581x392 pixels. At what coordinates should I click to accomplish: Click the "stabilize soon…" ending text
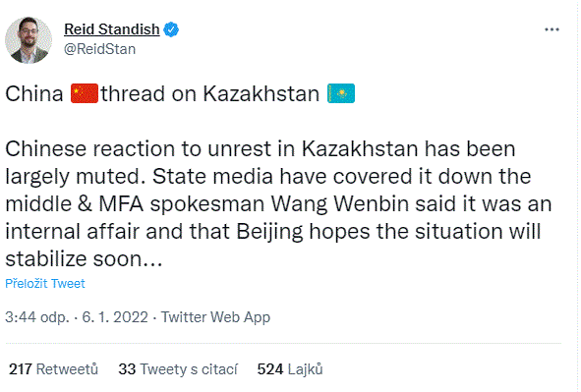tap(84, 258)
